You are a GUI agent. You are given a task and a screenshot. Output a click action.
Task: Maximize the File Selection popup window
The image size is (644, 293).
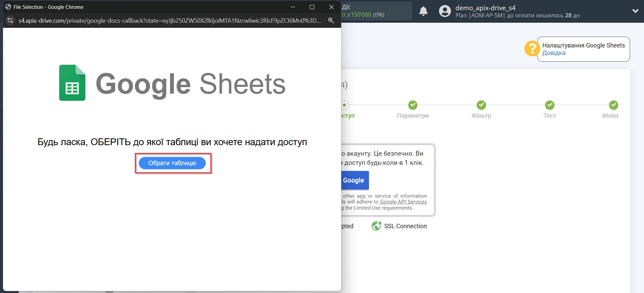[x=312, y=7]
